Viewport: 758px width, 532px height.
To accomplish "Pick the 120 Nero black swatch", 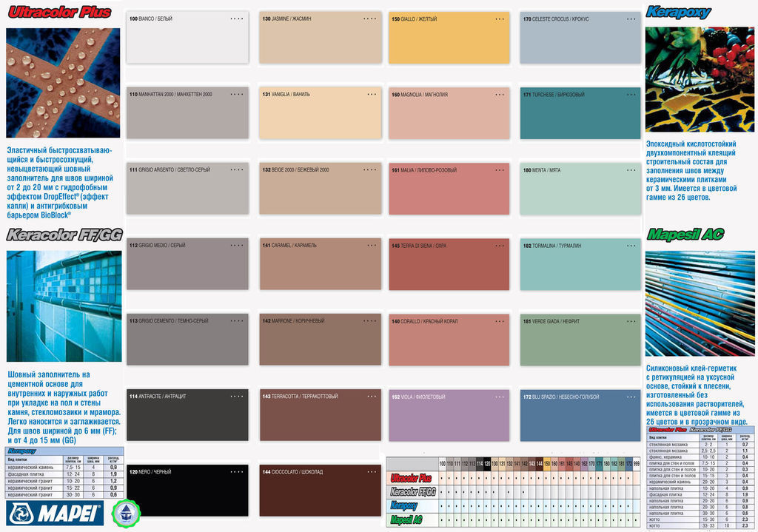I will (x=187, y=490).
